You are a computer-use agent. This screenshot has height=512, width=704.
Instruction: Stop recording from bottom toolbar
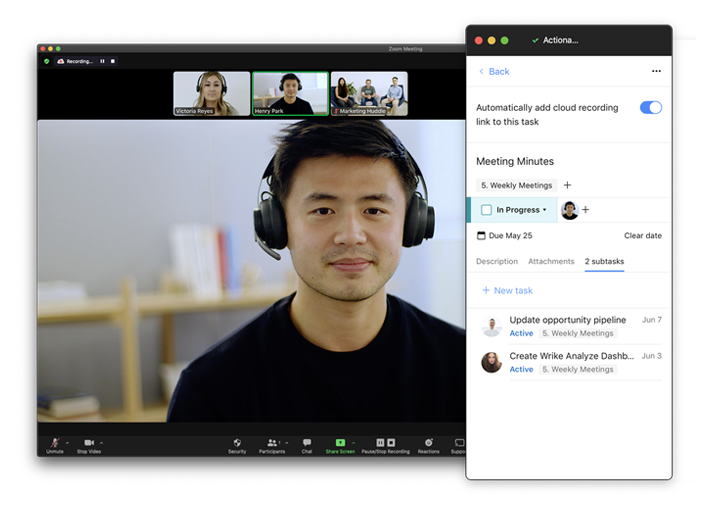coord(391,443)
